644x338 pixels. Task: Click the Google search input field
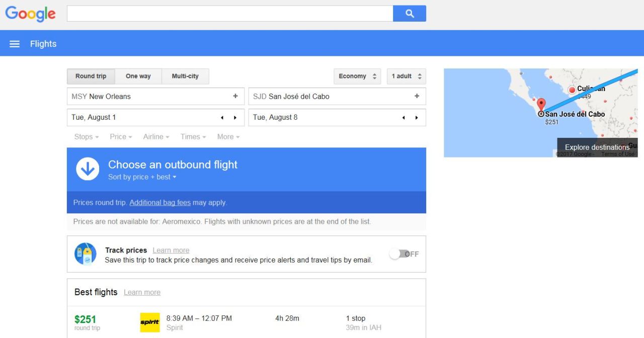[230, 14]
